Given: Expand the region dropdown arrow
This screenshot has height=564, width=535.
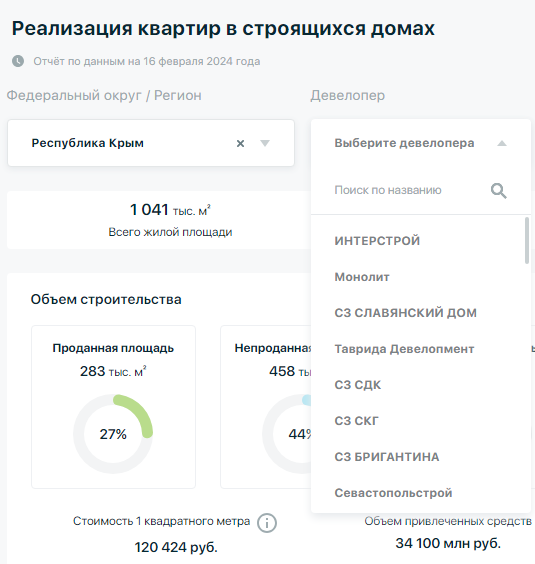Looking at the screenshot, I should click(265, 144).
